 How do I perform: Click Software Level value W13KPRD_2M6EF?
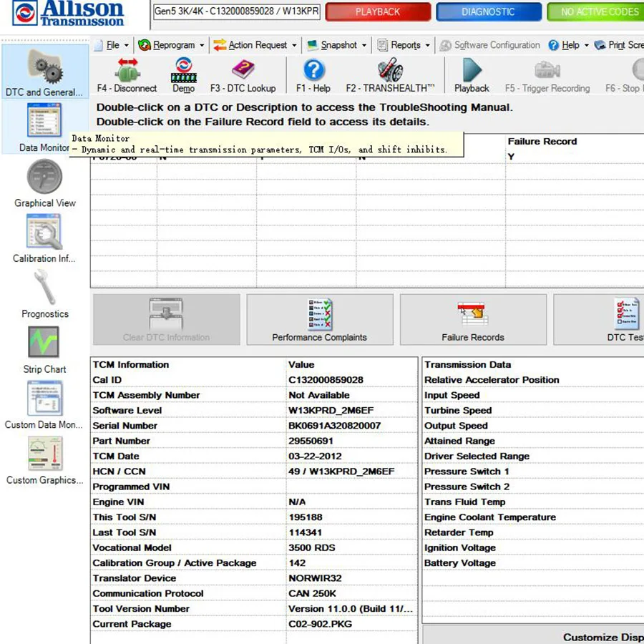pyautogui.click(x=331, y=410)
